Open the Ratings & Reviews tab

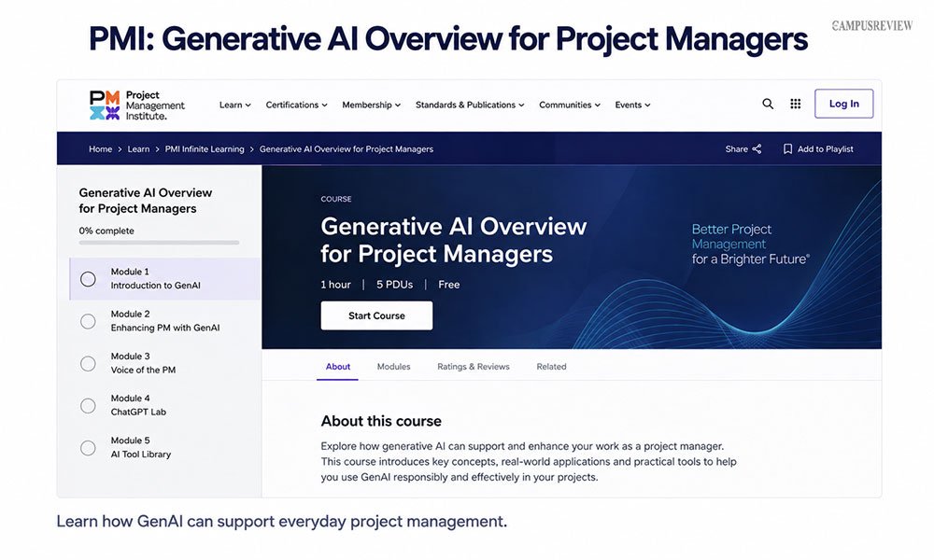point(474,367)
